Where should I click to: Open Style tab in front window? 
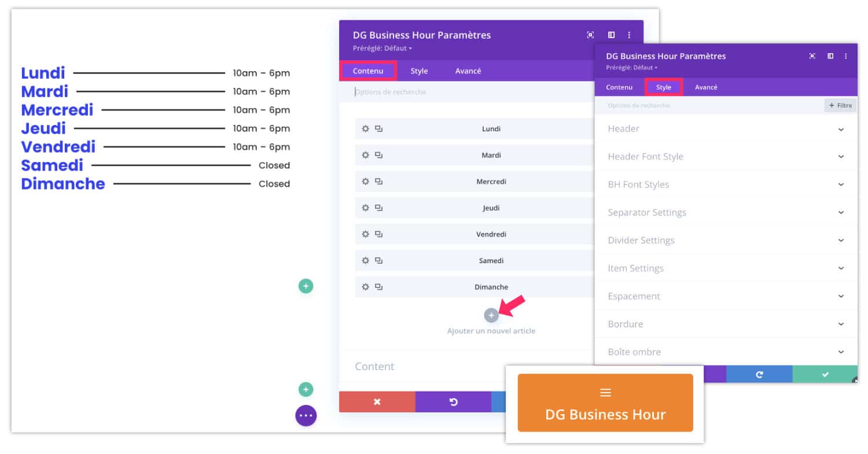[x=664, y=87]
